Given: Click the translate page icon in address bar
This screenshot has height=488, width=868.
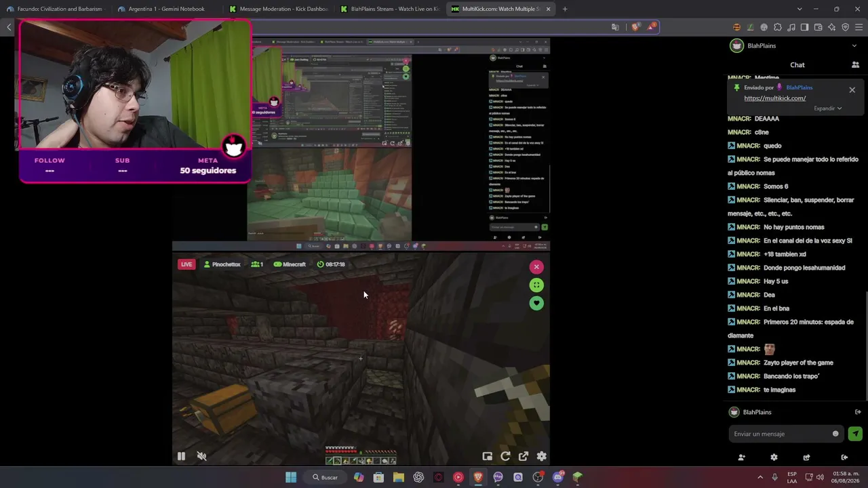Looking at the screenshot, I should (x=615, y=27).
